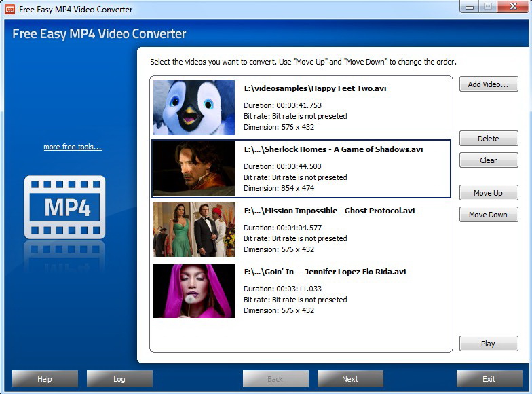Click Happy Feet Two's Bit rate line
This screenshot has height=394, width=532.
coord(296,116)
